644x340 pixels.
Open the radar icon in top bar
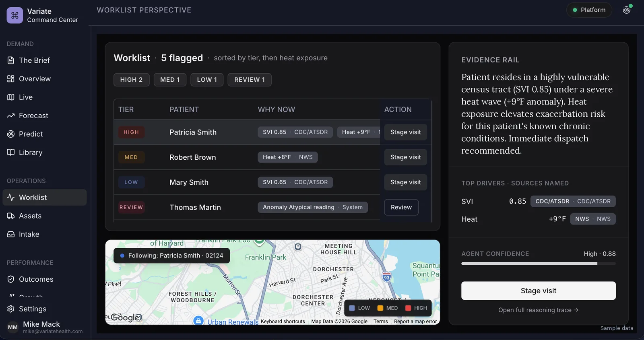pyautogui.click(x=627, y=10)
